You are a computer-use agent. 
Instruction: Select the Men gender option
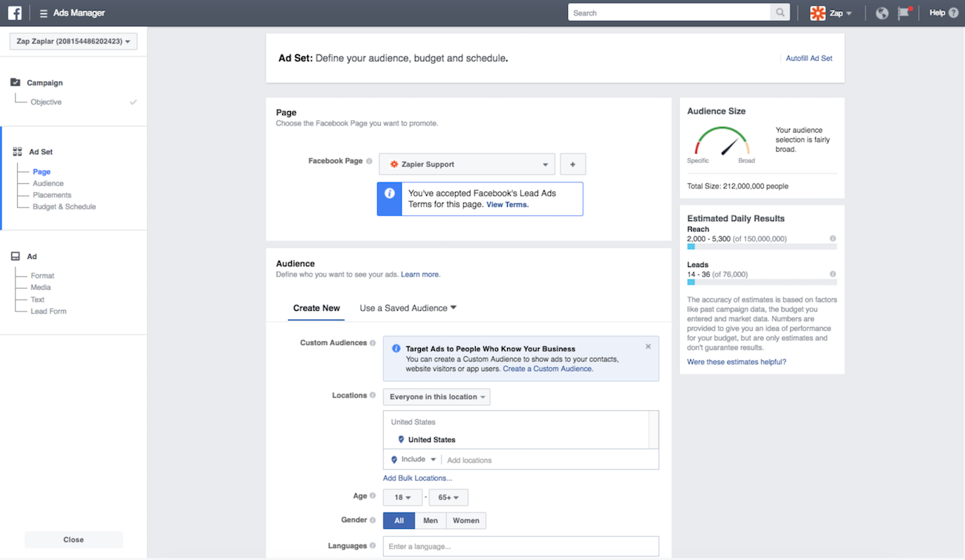click(x=431, y=521)
